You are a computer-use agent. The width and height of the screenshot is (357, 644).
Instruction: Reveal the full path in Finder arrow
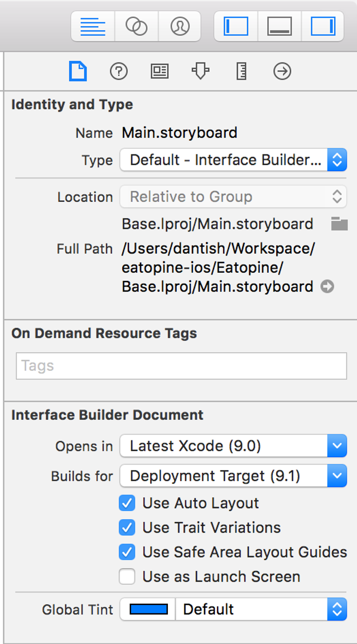coord(327,287)
